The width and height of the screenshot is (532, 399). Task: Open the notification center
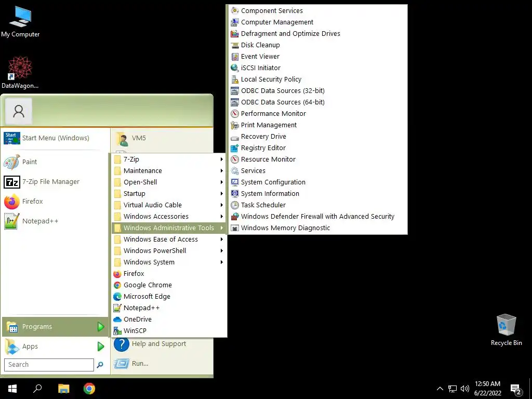[x=515, y=389]
